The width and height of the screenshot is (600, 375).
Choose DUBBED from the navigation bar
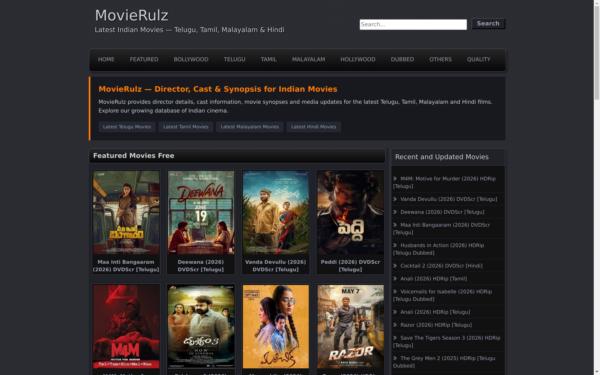402,59
